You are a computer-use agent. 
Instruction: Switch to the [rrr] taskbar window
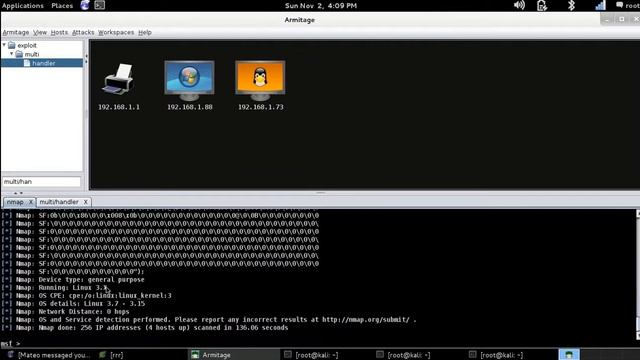tap(112, 355)
